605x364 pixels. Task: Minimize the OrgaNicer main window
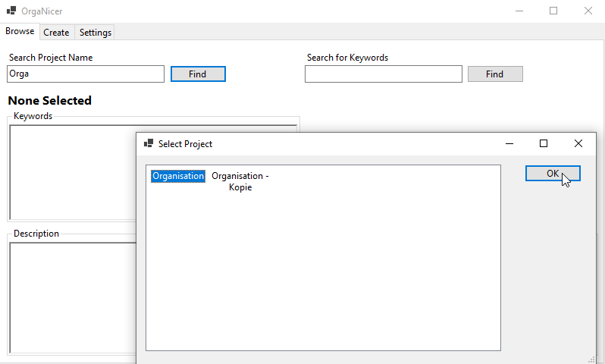tap(519, 11)
